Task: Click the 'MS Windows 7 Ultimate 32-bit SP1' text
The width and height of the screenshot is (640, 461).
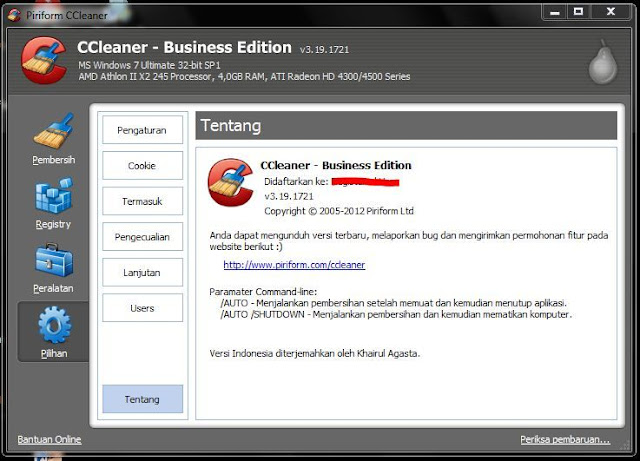Action: pyautogui.click(x=149, y=65)
